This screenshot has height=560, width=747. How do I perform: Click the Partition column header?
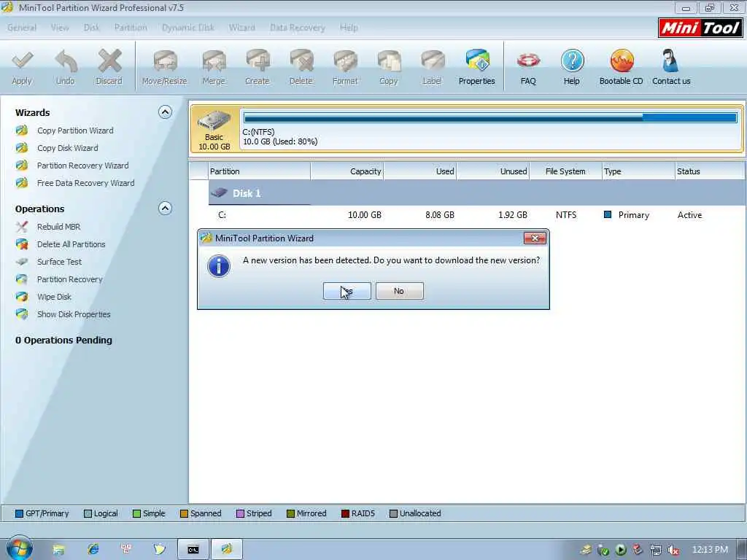click(x=260, y=171)
